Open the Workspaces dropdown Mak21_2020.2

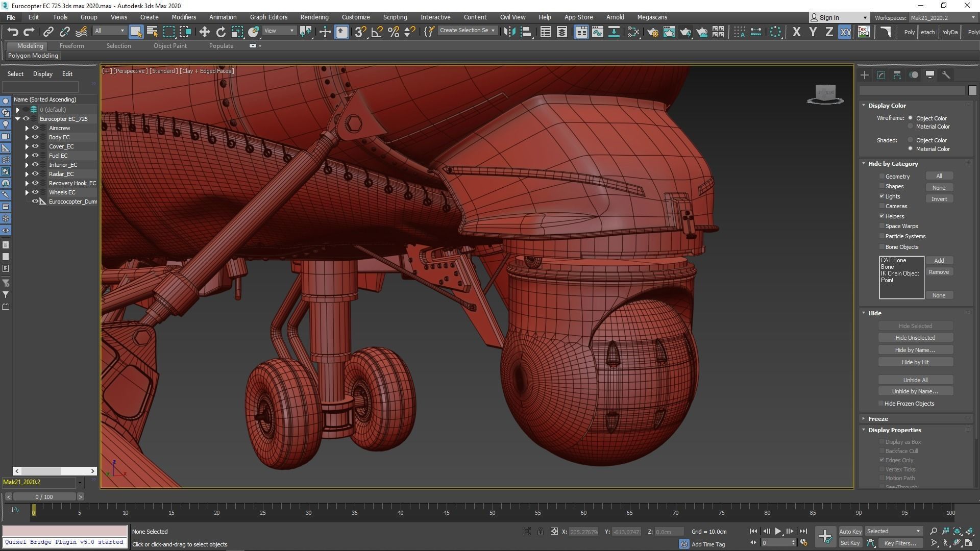[942, 17]
